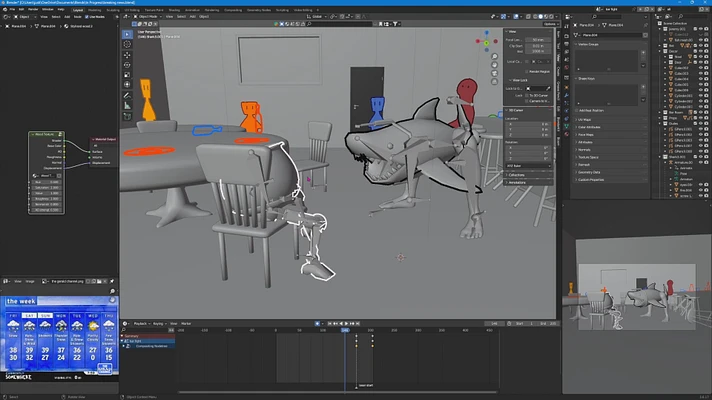
Task: Open the Object Data green triangle tab
Action: (566, 126)
